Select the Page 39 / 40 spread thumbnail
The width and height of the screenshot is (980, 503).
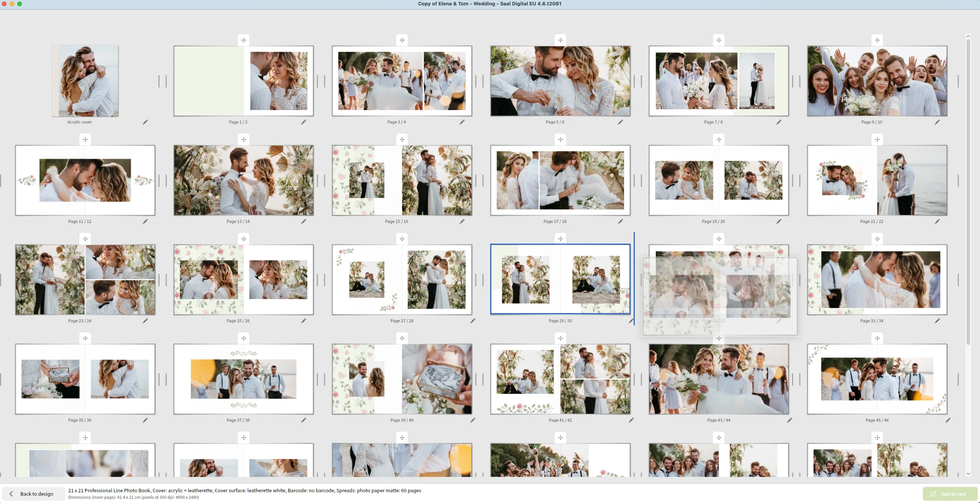(402, 379)
